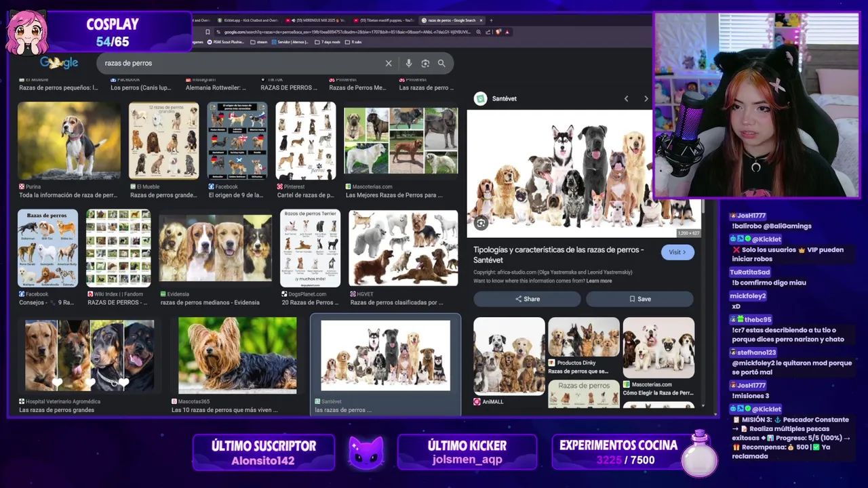Open the Productos Dinky related image
Image resolution: width=868 pixels, height=488 pixels.
(x=583, y=337)
